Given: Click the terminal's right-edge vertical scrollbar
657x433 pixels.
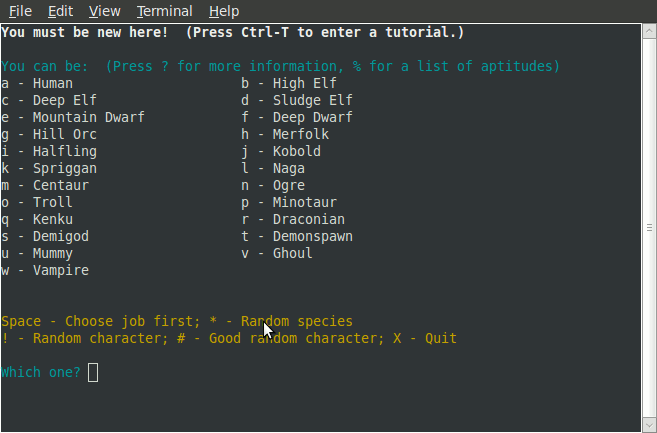Looking at the screenshot, I should point(649,200).
